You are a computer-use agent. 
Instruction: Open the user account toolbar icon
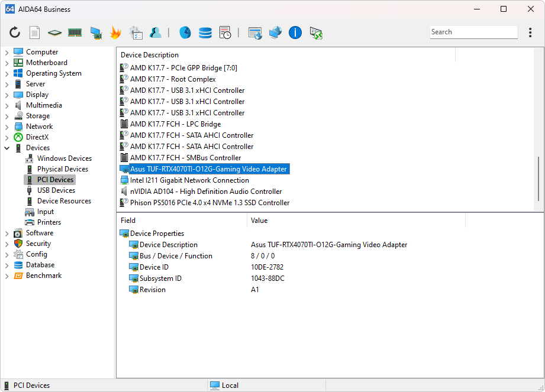pyautogui.click(x=156, y=33)
